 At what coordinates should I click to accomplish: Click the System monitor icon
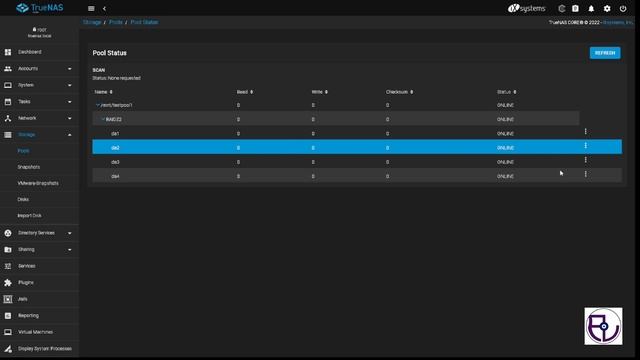[x=8, y=85]
